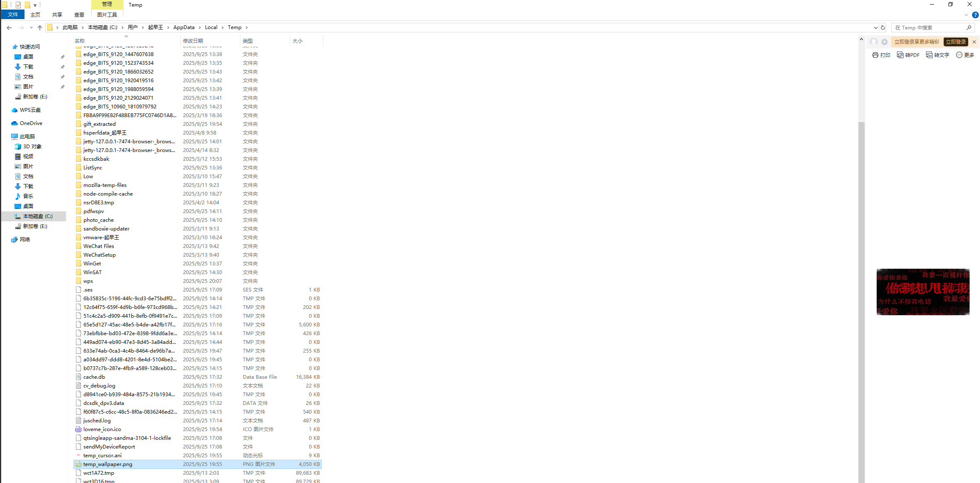Click the 转文字 text conversion icon
Viewport: 980px width, 483px height.
[x=929, y=55]
